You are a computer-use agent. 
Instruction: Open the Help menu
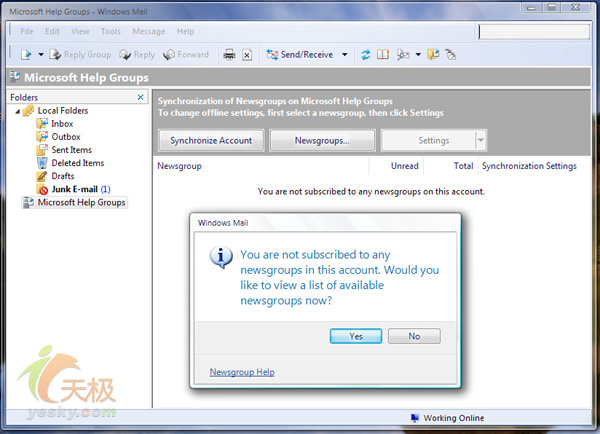185,31
